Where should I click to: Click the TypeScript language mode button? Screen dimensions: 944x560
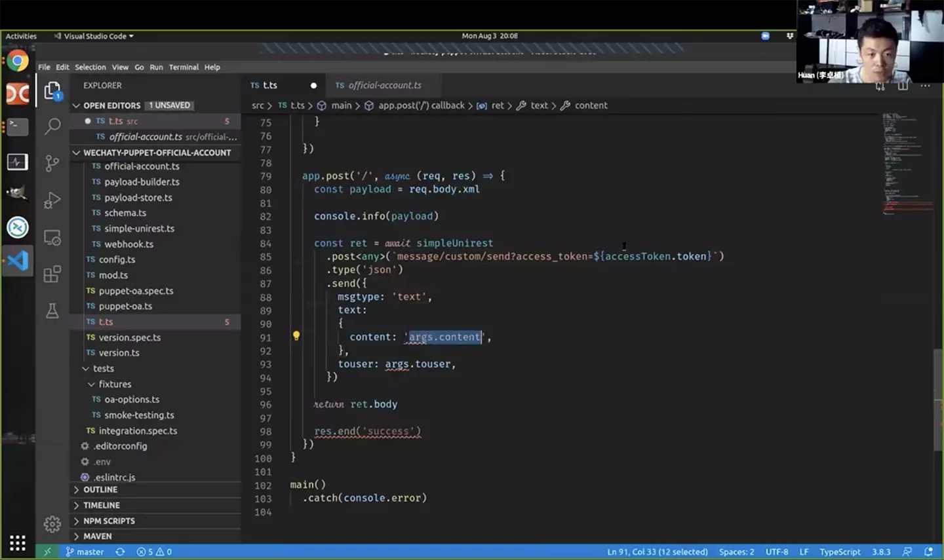click(x=840, y=552)
